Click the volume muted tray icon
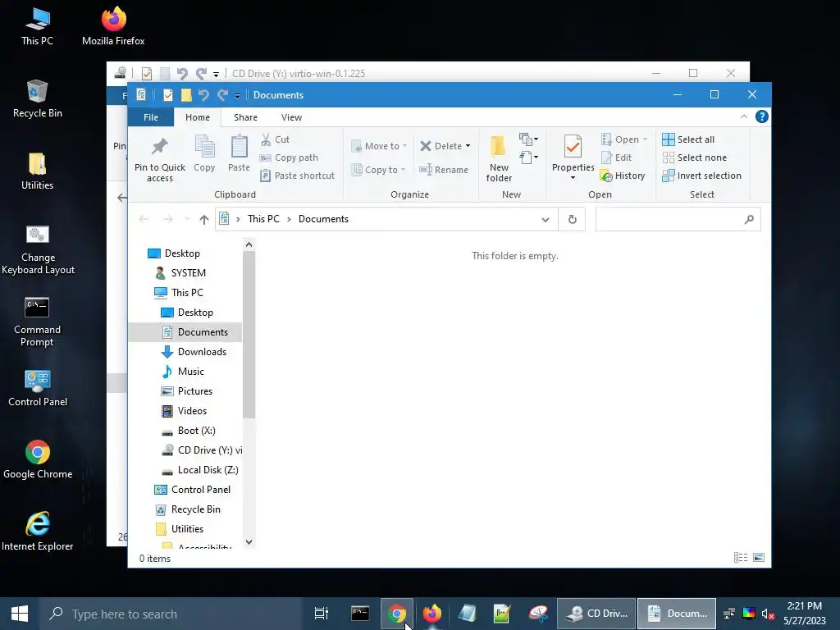Screen dimensions: 840x630 point(767,614)
